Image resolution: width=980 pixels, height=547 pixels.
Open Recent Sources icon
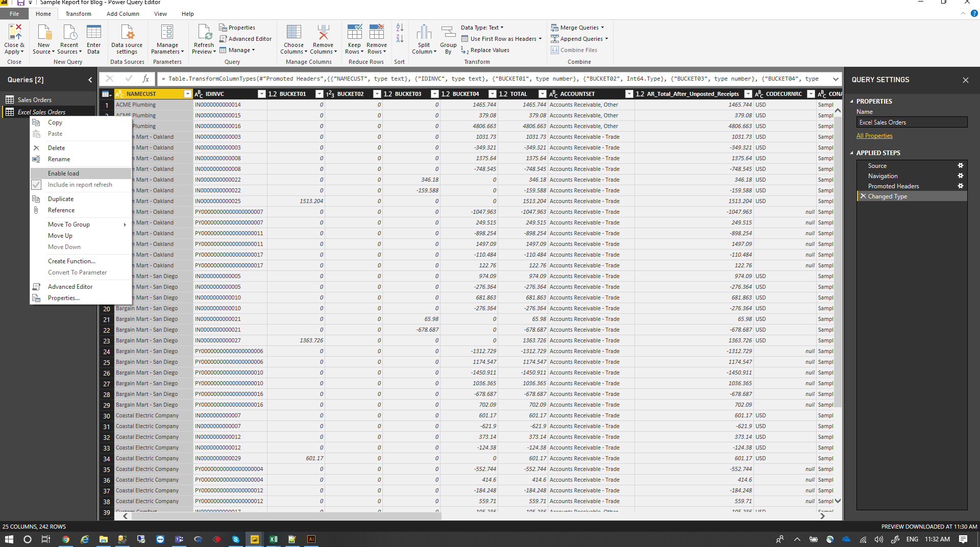pos(69,33)
